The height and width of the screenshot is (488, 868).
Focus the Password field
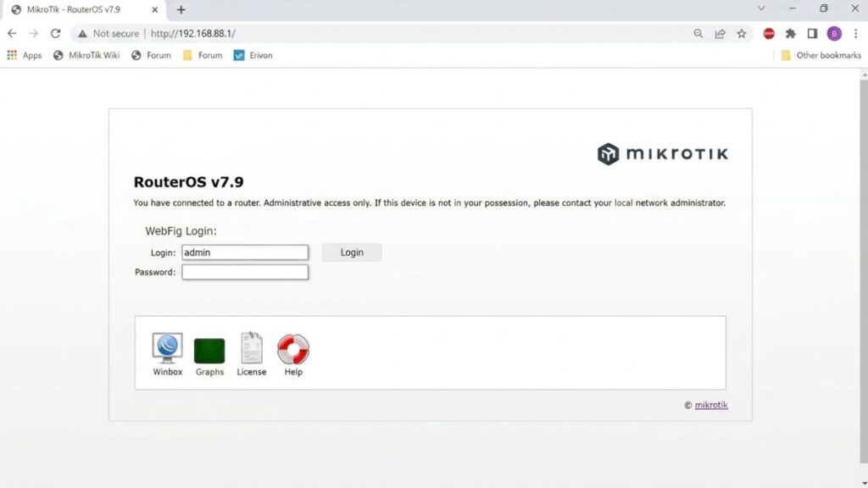245,272
